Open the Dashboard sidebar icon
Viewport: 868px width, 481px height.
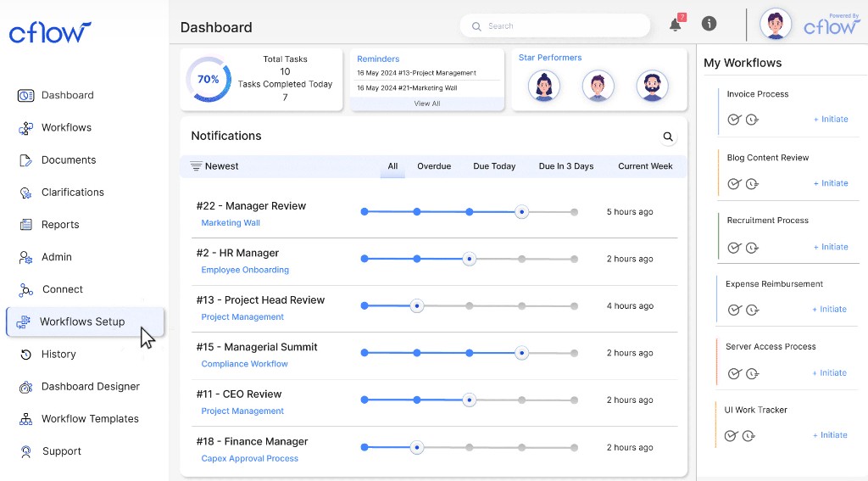pyautogui.click(x=25, y=95)
